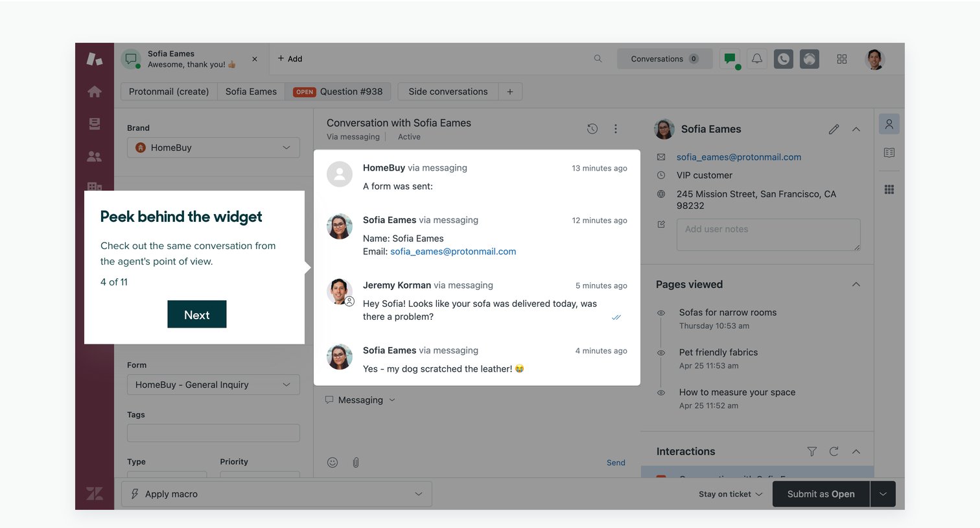Refresh the Interactions list
This screenshot has height=528, width=980.
click(x=834, y=451)
